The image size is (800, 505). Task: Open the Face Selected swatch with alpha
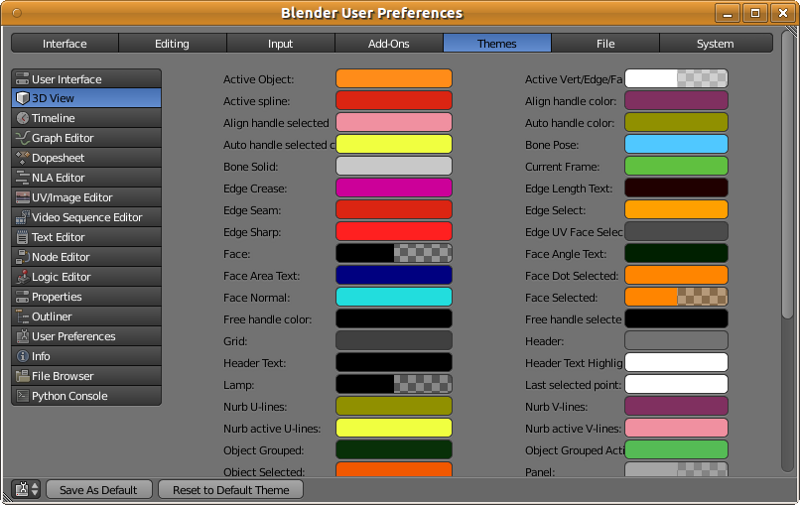tap(676, 297)
